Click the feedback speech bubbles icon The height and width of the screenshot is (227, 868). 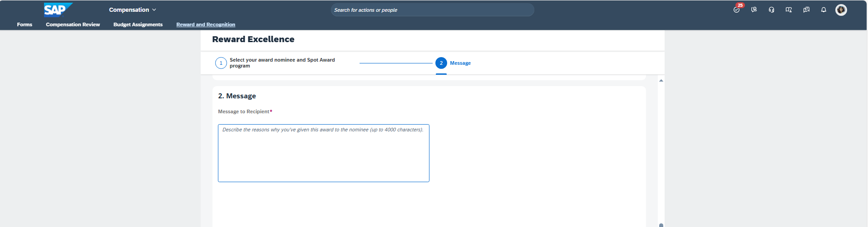[x=806, y=10]
